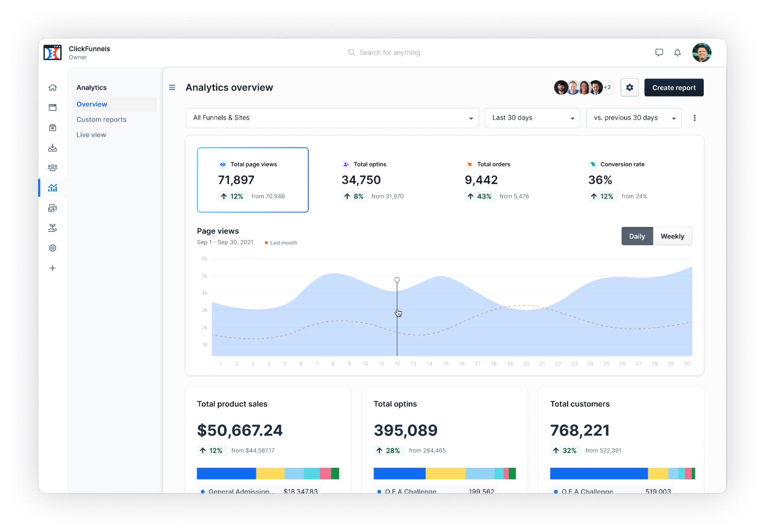Click the affiliates icon in sidebar
This screenshot has height=532, width=765.
click(52, 227)
